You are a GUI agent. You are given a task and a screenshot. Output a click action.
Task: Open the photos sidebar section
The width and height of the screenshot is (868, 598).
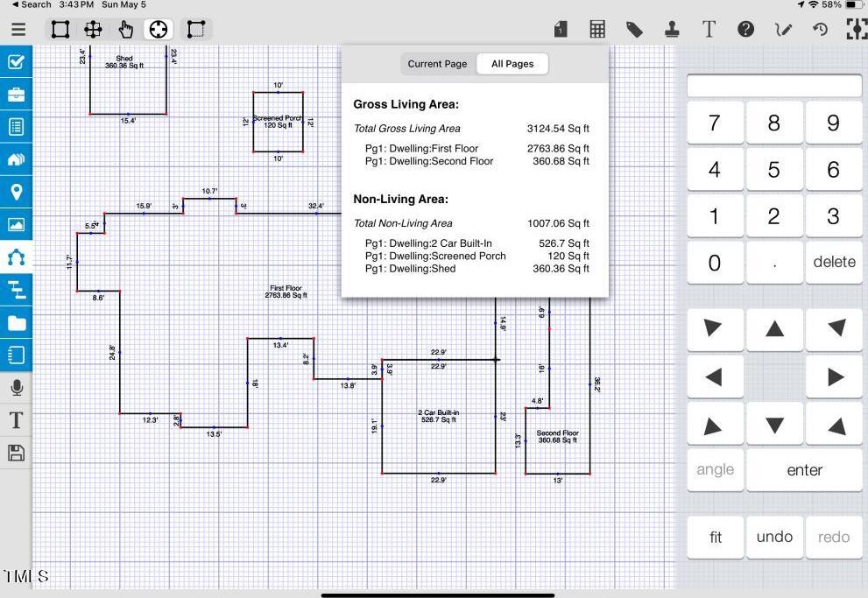16,225
